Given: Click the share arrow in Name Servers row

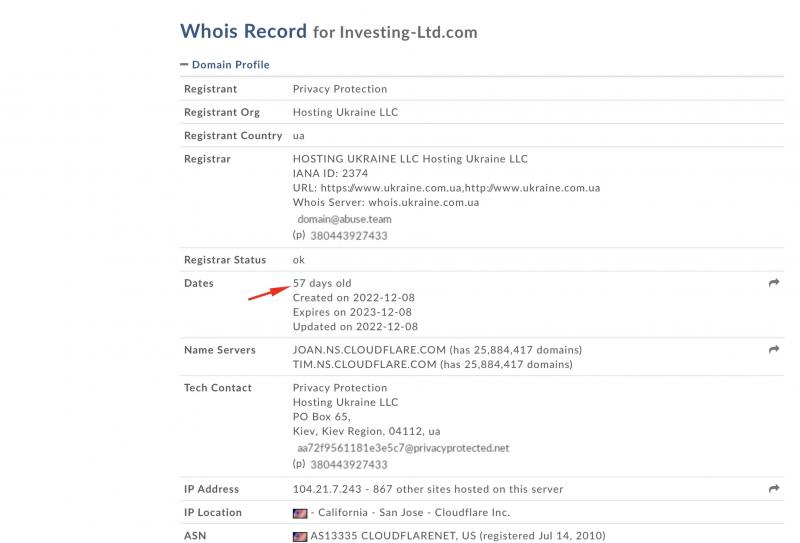Looking at the screenshot, I should (773, 350).
